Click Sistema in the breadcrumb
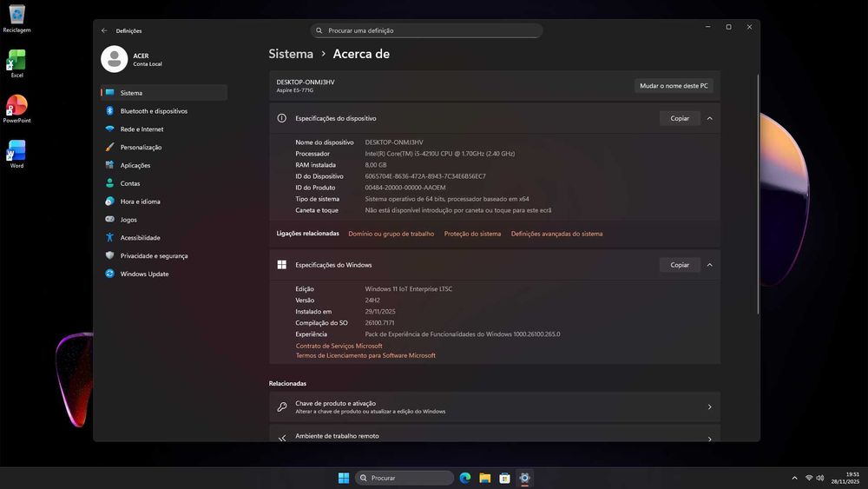868x489 pixels. click(x=291, y=54)
